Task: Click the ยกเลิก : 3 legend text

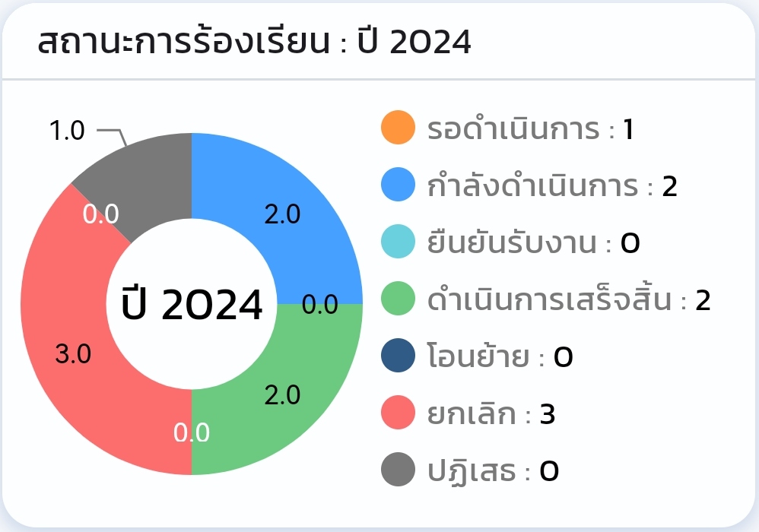Action: point(491,414)
